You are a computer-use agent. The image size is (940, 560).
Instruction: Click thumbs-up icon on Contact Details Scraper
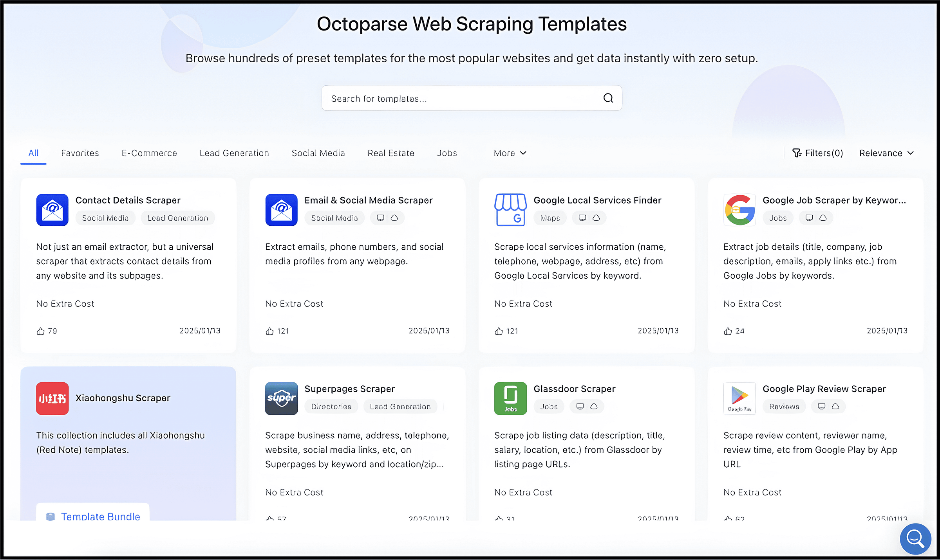coord(41,331)
